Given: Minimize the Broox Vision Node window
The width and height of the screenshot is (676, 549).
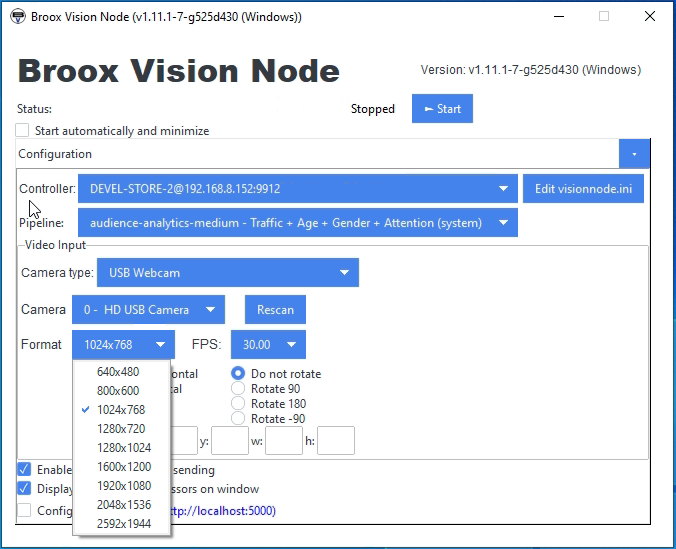Looking at the screenshot, I should click(559, 16).
